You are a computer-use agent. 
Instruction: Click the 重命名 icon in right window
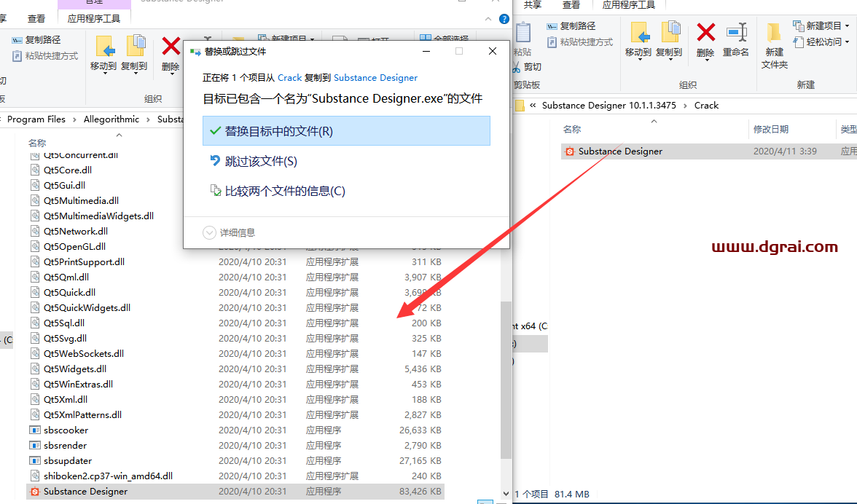[x=736, y=33]
